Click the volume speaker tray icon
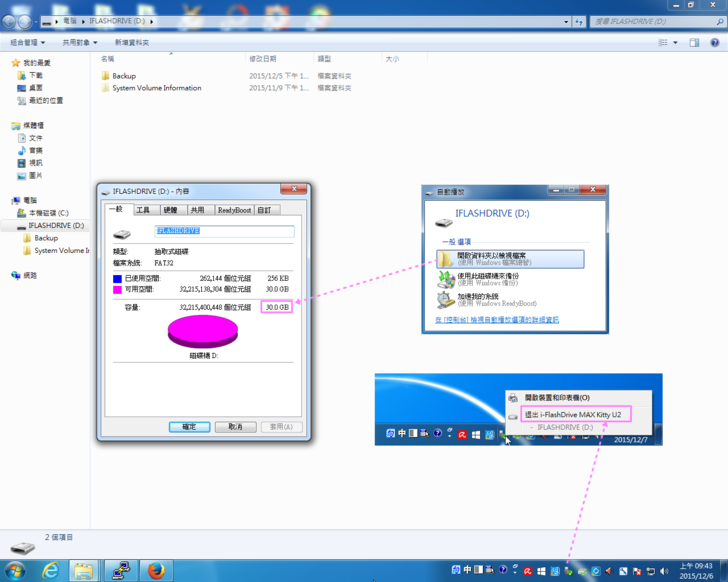728x582 pixels. point(662,571)
